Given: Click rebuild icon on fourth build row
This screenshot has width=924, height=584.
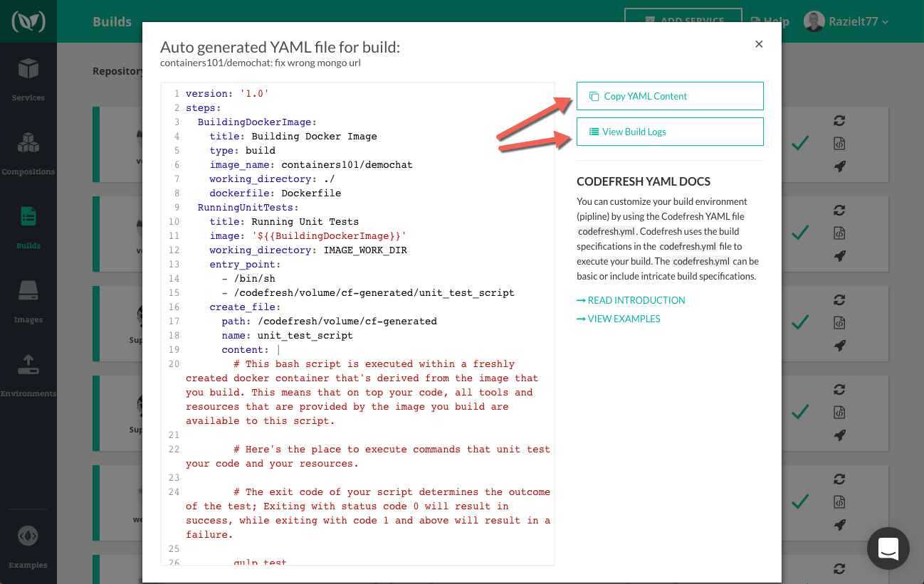Looking at the screenshot, I should [x=839, y=389].
